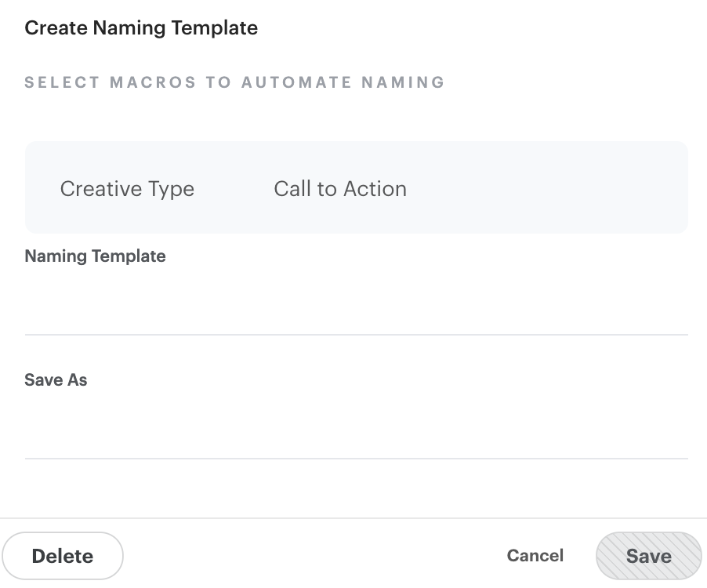Insert Creative Type into the naming template
Viewport: 707px width, 588px height.
pyautogui.click(x=127, y=188)
